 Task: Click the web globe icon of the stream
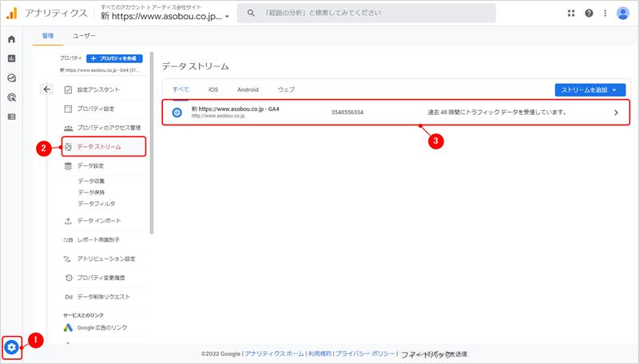coord(177,113)
